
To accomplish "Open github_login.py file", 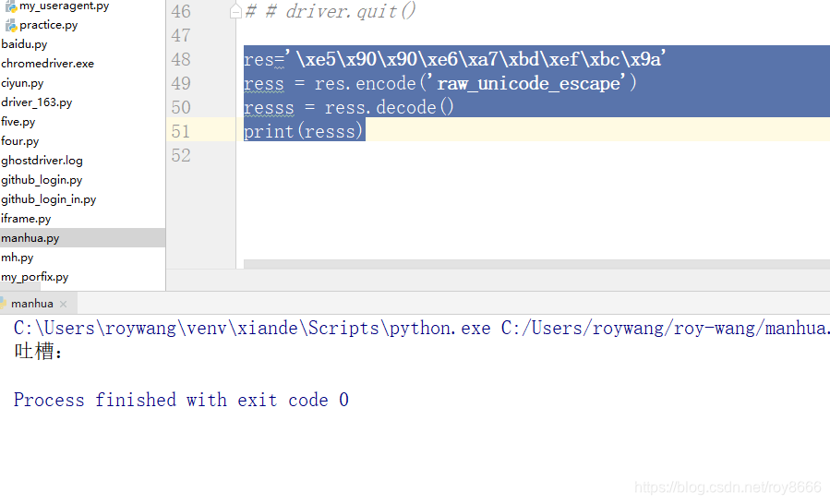I will click(42, 180).
